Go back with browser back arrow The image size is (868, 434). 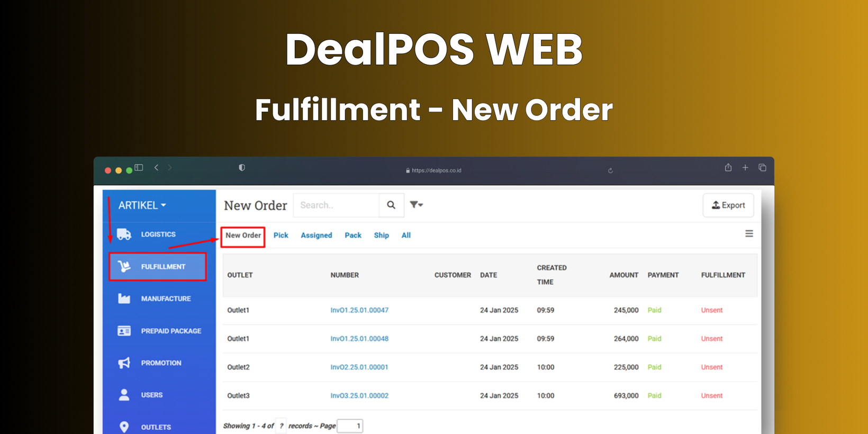[x=156, y=168]
